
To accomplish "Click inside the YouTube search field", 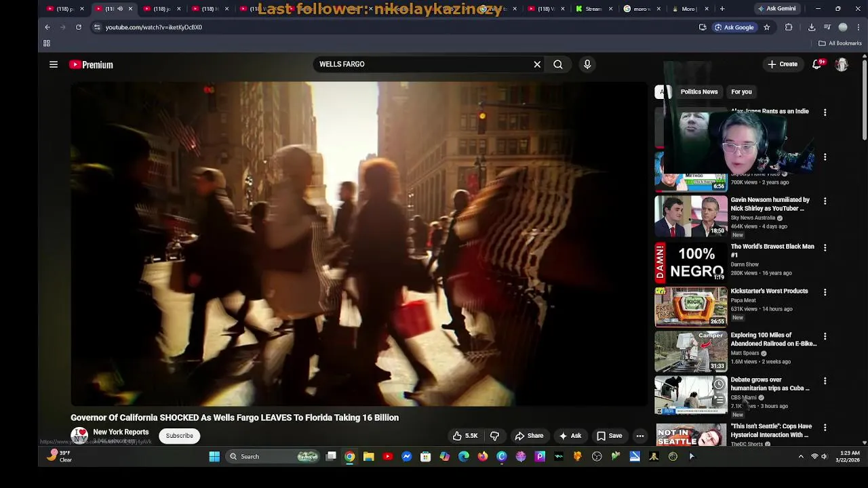I will pyautogui.click(x=424, y=64).
